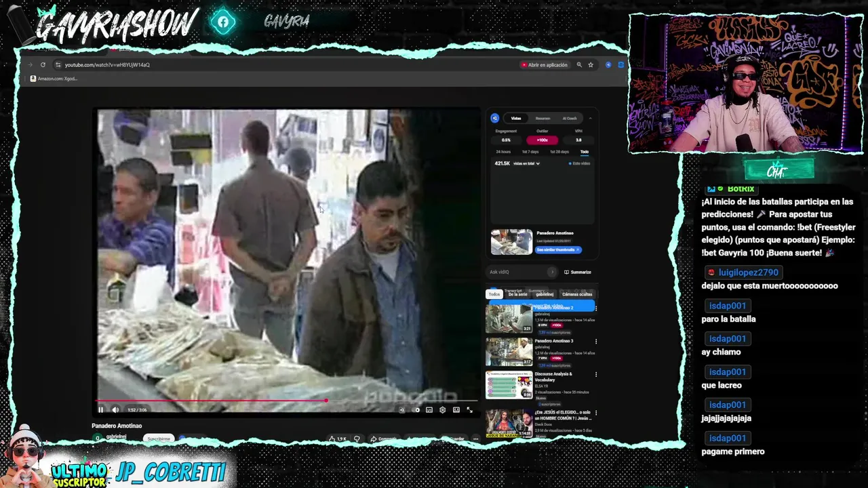Viewport: 868px width, 488px height.
Task: Click the luigilopez2790 chat username
Action: [x=749, y=272]
